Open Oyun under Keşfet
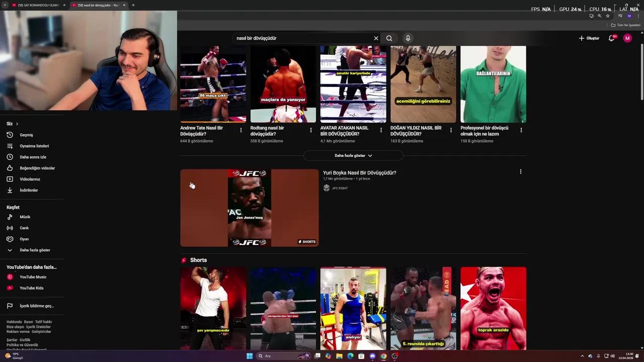The height and width of the screenshot is (362, 644). pos(32,239)
